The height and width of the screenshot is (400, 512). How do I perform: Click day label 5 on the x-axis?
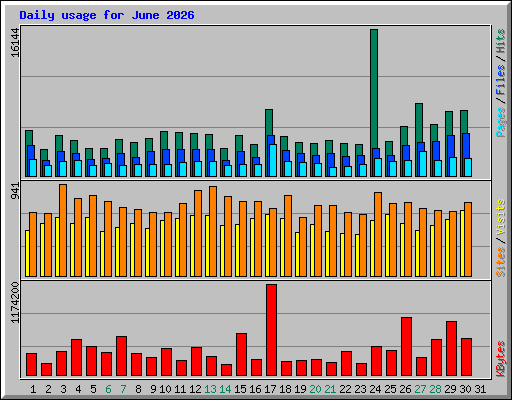point(93,389)
